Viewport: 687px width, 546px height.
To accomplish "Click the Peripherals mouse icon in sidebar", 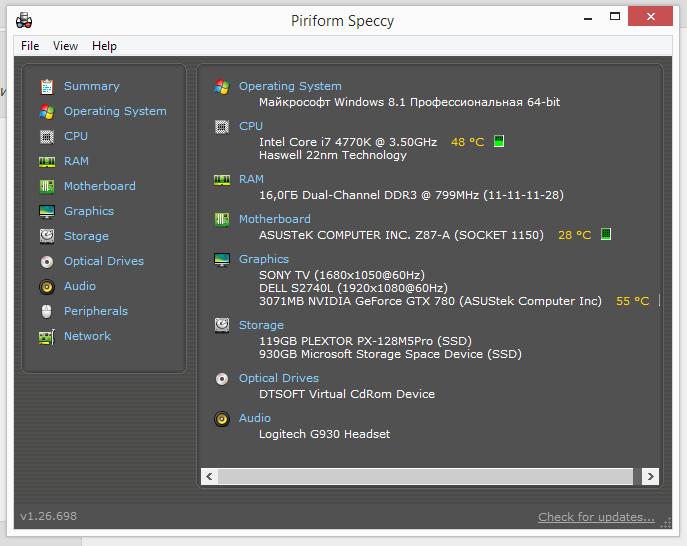I will pos(46,312).
